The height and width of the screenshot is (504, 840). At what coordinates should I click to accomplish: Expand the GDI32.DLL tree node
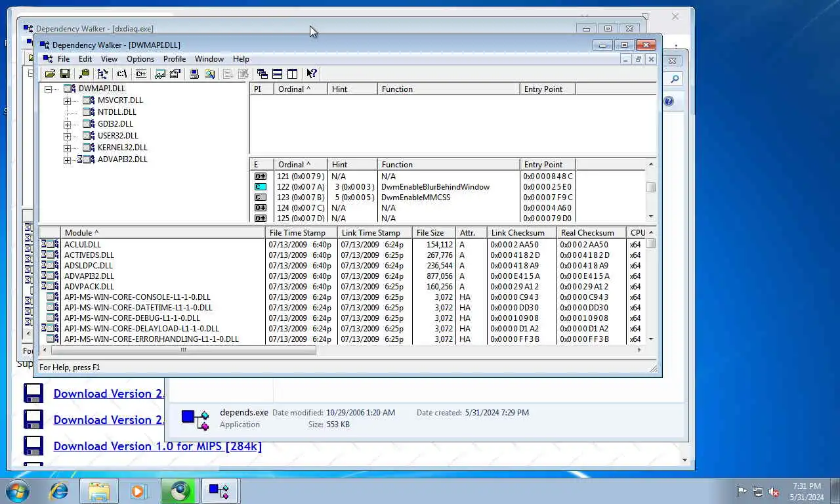pos(67,125)
